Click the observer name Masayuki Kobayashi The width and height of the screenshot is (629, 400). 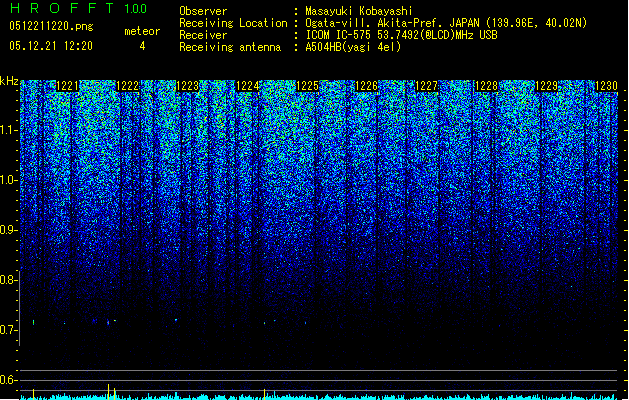tap(359, 11)
